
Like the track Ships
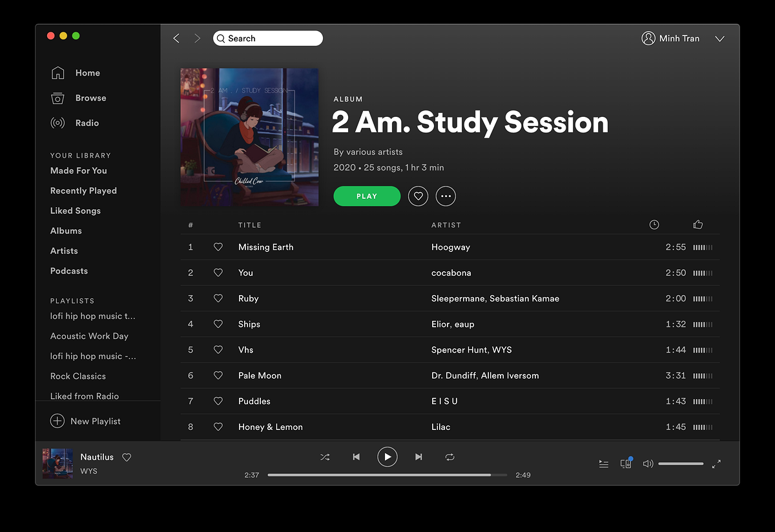[x=218, y=324]
